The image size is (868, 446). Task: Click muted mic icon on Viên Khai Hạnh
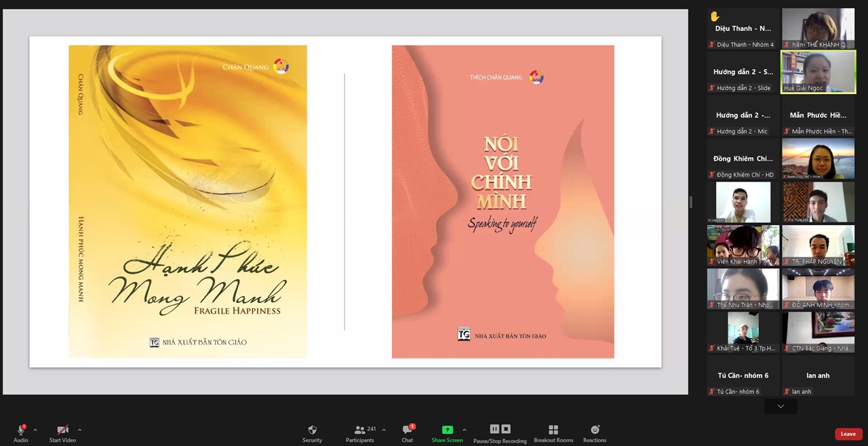(712, 262)
